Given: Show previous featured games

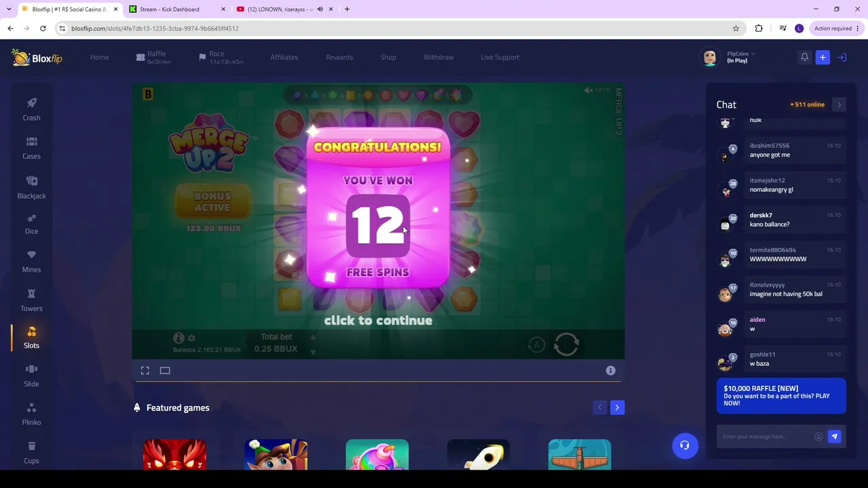Looking at the screenshot, I should click(599, 407).
